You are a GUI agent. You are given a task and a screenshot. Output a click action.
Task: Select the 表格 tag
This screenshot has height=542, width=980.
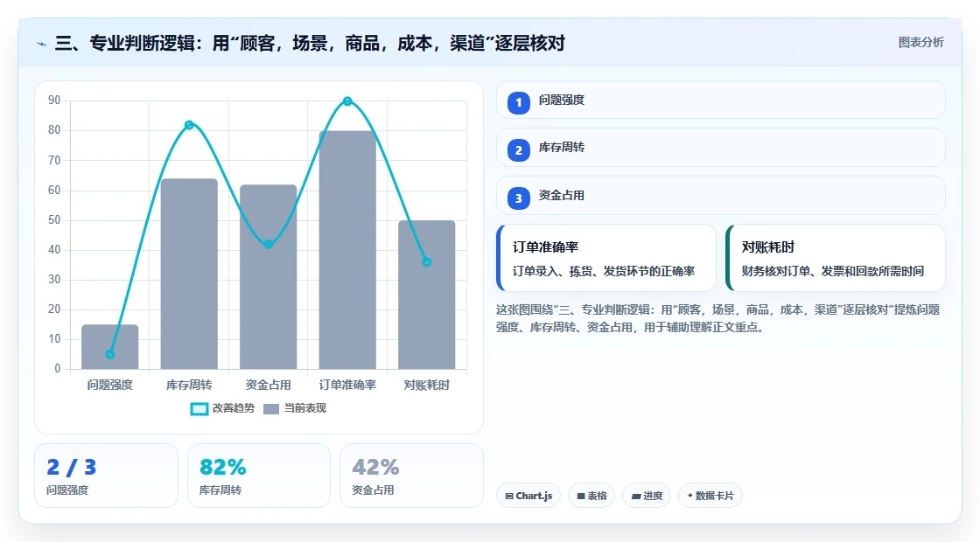591,496
